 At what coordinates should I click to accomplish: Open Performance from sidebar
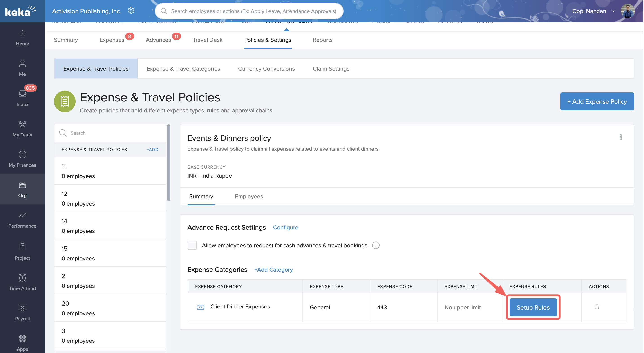click(x=22, y=220)
